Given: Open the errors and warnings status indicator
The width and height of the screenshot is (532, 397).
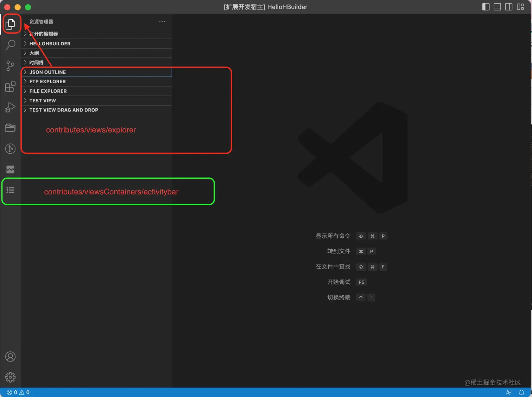Looking at the screenshot, I should tap(18, 392).
